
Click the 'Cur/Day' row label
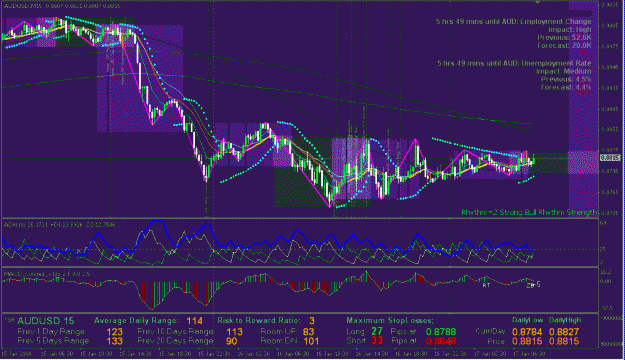(x=490, y=332)
